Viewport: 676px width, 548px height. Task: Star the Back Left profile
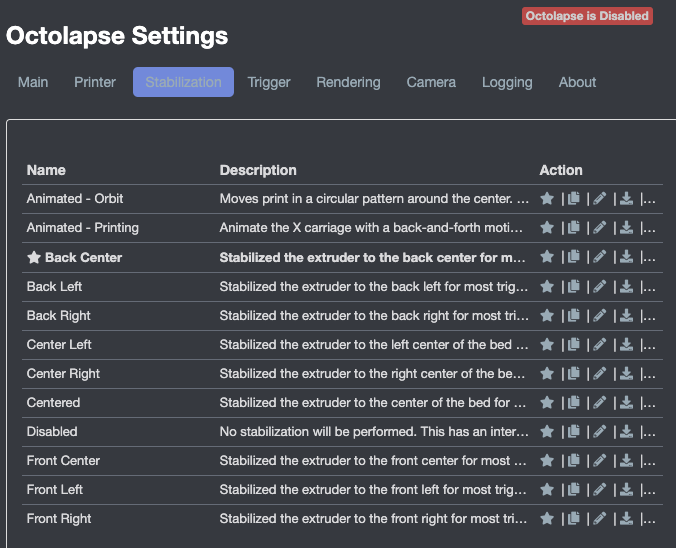[x=547, y=286]
